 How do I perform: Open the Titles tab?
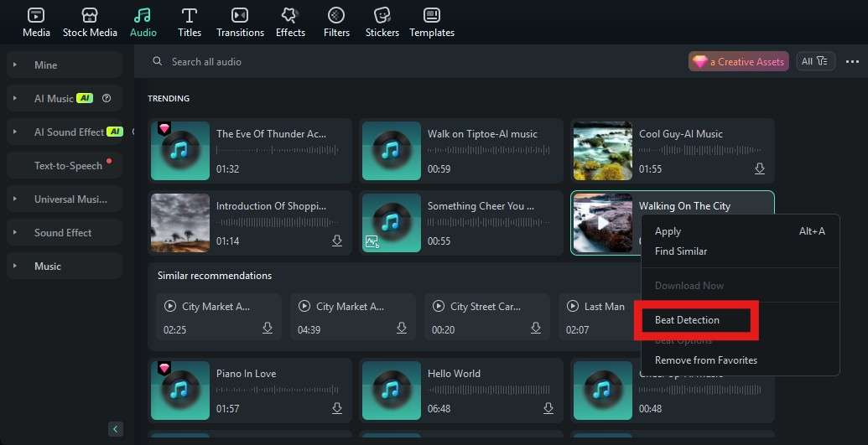tap(190, 23)
